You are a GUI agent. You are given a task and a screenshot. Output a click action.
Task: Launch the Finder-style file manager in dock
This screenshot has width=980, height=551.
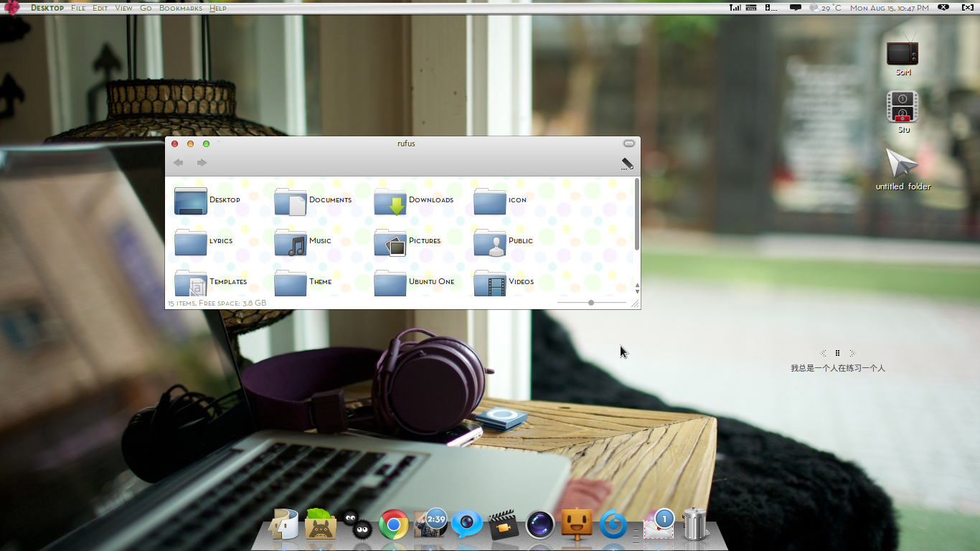coord(283,524)
